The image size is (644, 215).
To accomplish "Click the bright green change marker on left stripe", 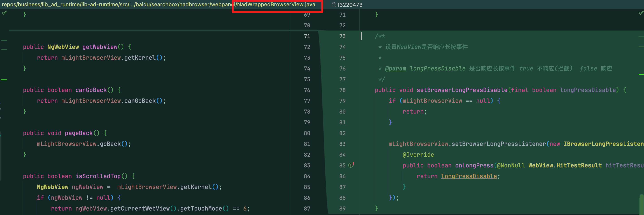I will (4, 80).
